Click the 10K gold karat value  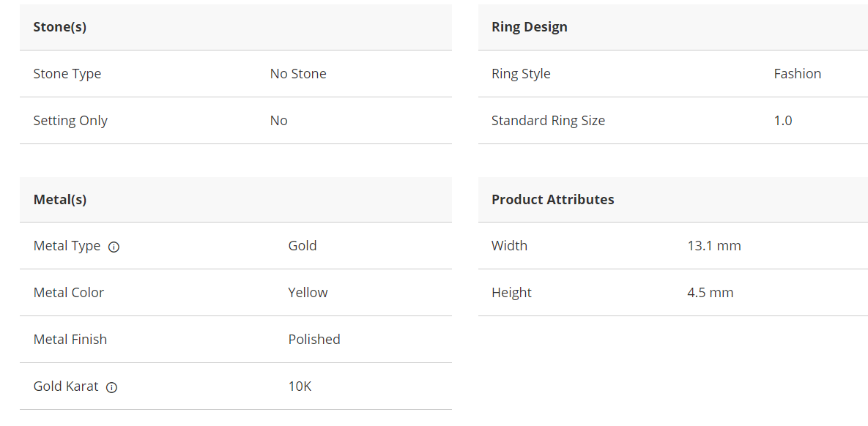tap(300, 386)
